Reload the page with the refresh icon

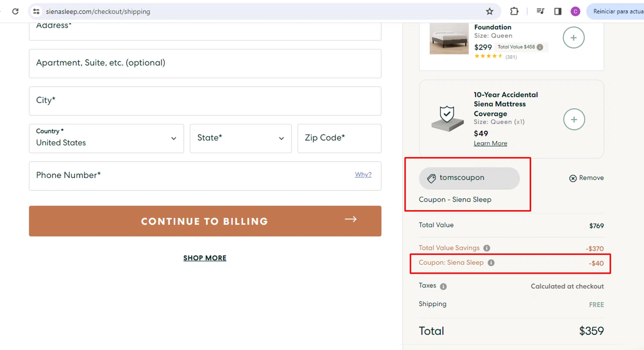pos(15,12)
